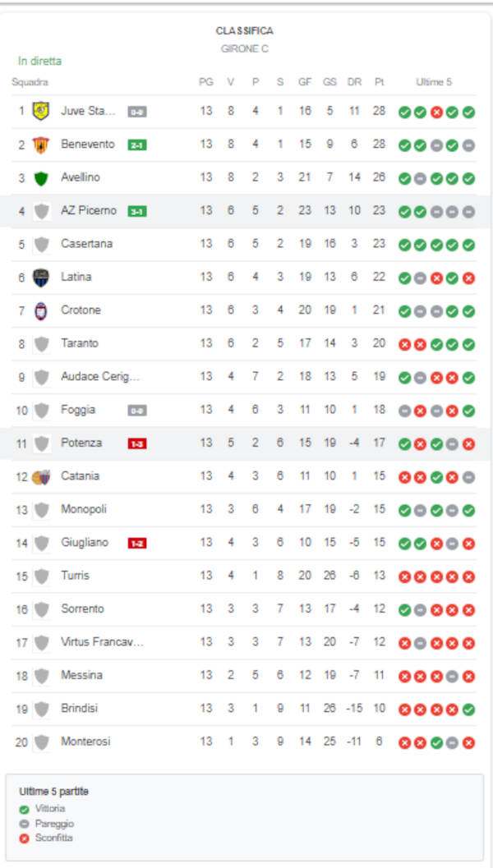Click the Latina team crest
Image resolution: width=493 pixels, height=868 pixels.
tap(40, 278)
